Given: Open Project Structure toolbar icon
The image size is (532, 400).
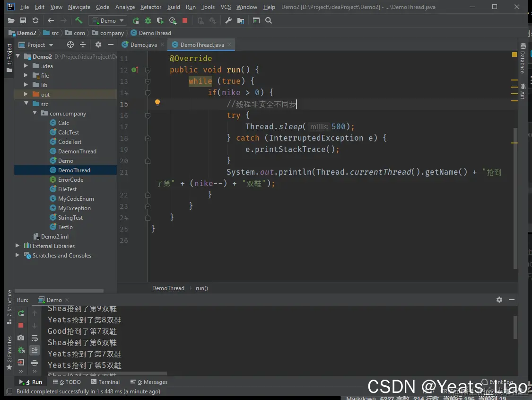Looking at the screenshot, I should coord(241,21).
